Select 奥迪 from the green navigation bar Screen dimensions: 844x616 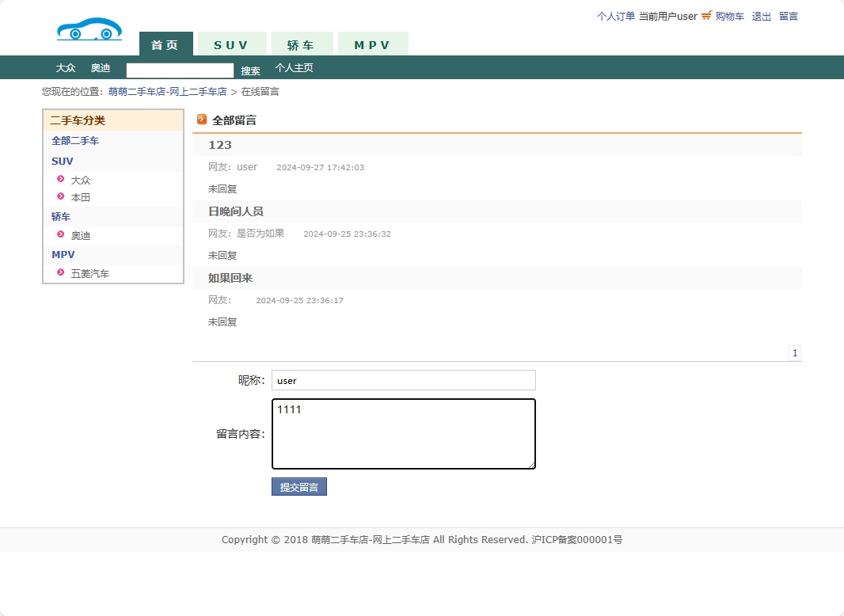pyautogui.click(x=101, y=68)
